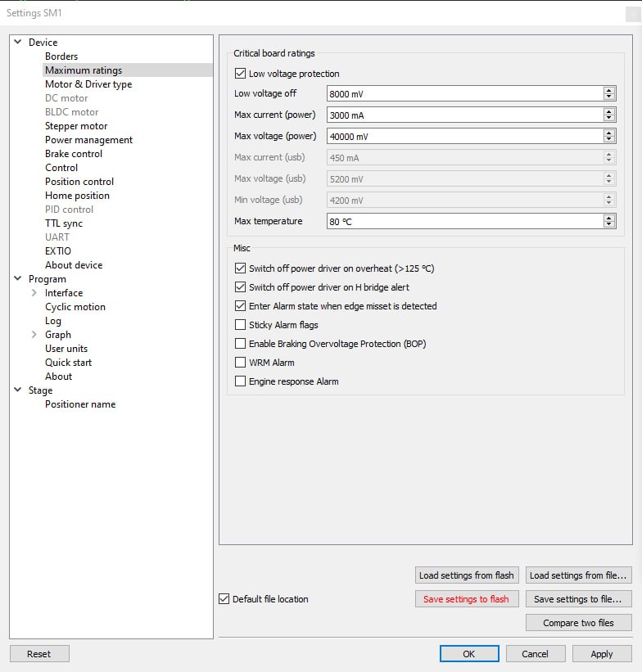Toggle Default file location checkbox
This screenshot has width=642, height=672.
(x=224, y=599)
